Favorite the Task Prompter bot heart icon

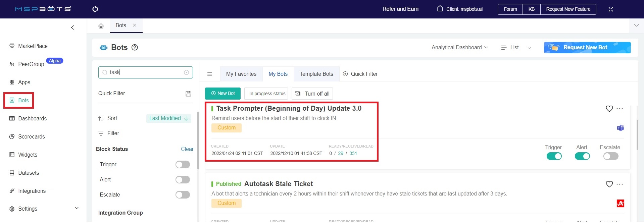[609, 109]
